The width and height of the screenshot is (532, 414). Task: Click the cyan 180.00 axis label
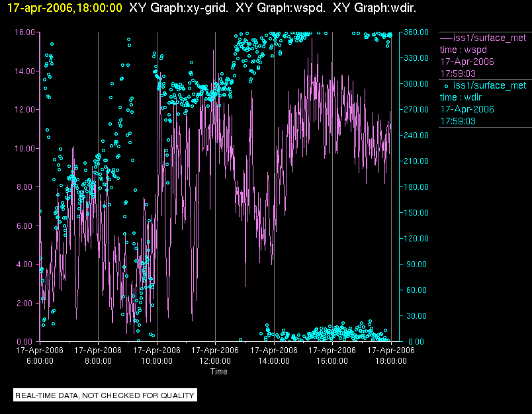pyautogui.click(x=416, y=186)
